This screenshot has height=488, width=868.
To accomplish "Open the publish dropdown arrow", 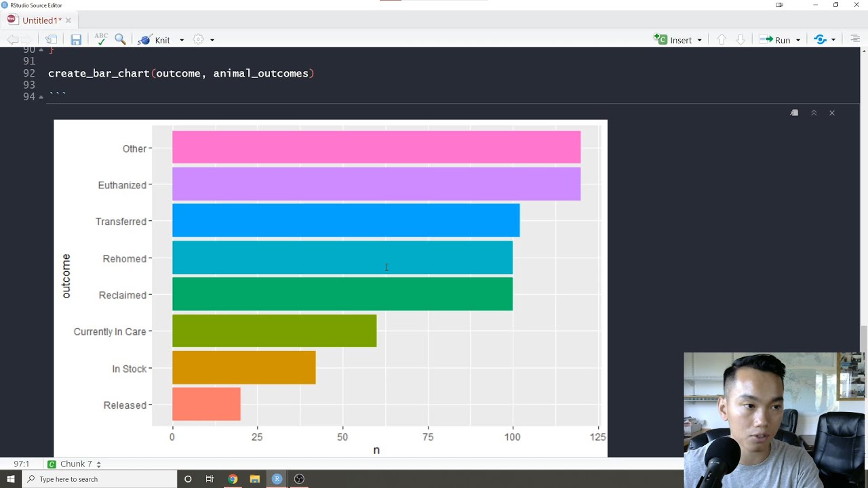I will pos(833,40).
